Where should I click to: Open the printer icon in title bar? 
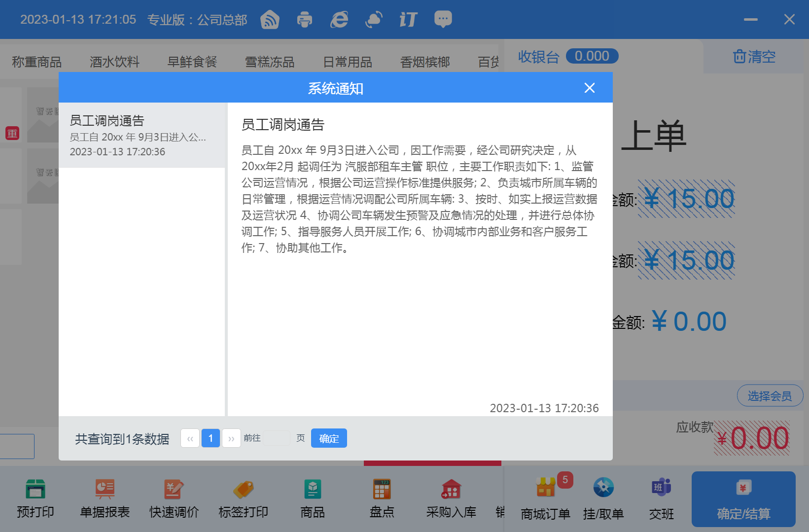tap(305, 20)
